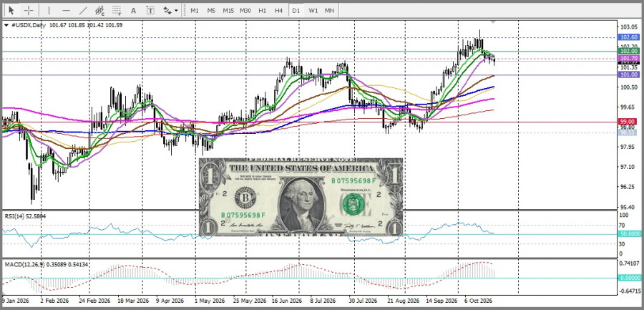Click the 103.05 price scale value
This screenshot has width=644, height=310.
628,27
